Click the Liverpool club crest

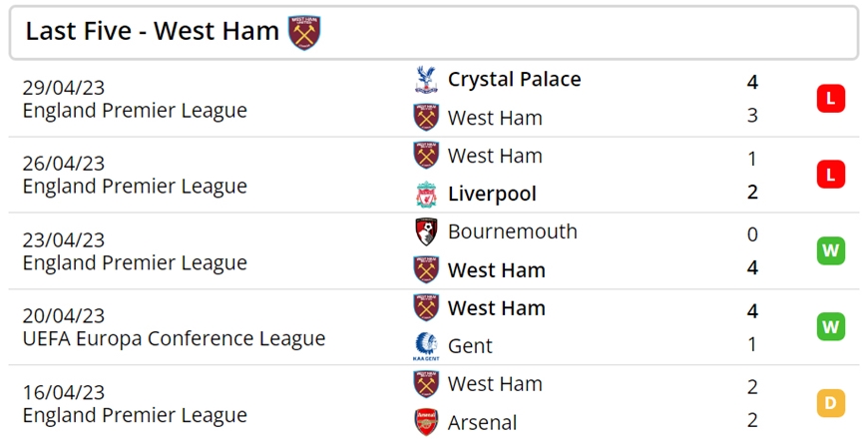426,195
